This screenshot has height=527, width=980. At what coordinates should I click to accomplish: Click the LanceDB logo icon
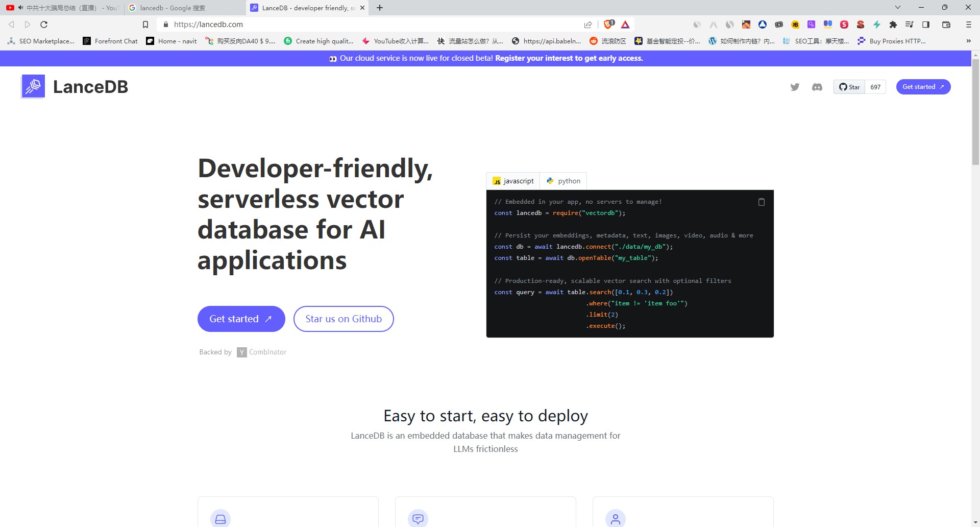tap(33, 86)
